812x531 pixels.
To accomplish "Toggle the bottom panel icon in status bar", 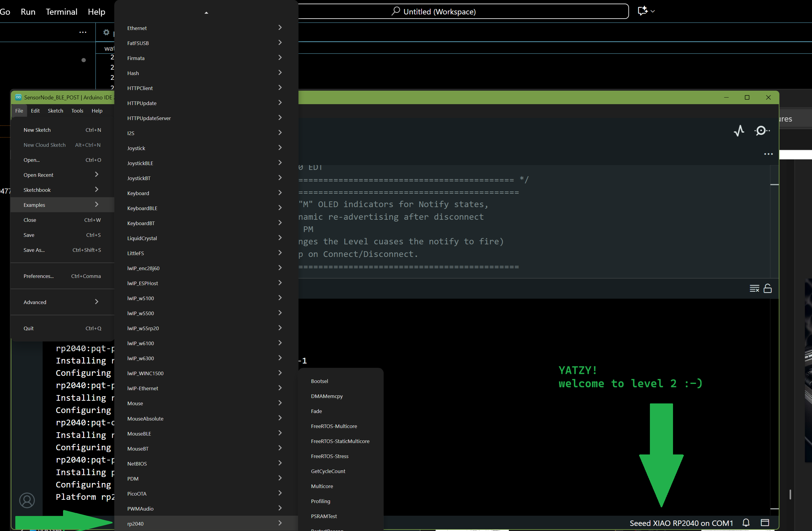I will (x=765, y=523).
